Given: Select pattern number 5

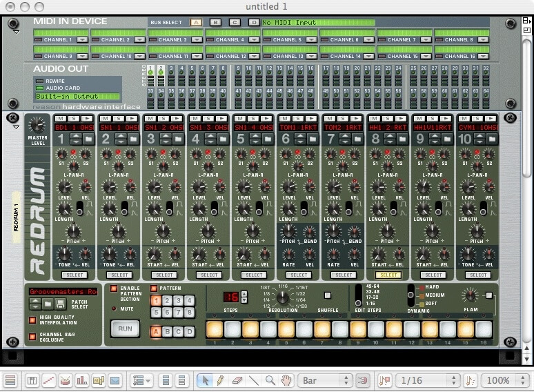Looking at the screenshot, I should click(156, 312).
